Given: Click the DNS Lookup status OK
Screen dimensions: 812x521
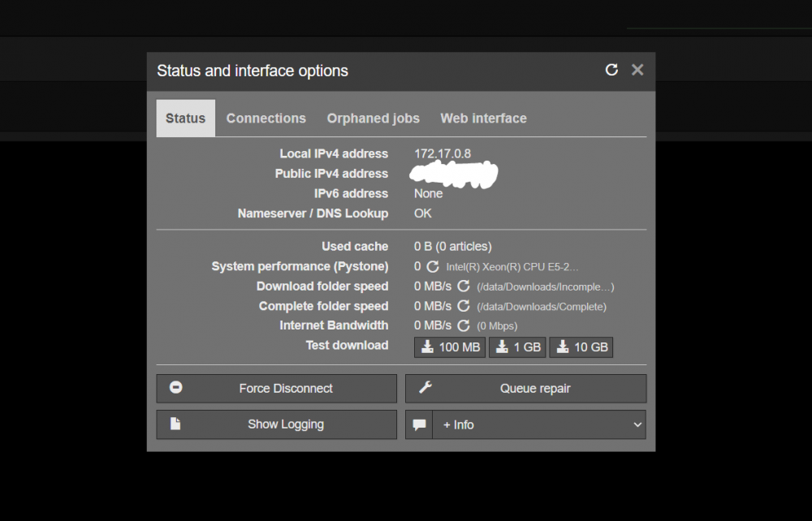Looking at the screenshot, I should (x=422, y=213).
